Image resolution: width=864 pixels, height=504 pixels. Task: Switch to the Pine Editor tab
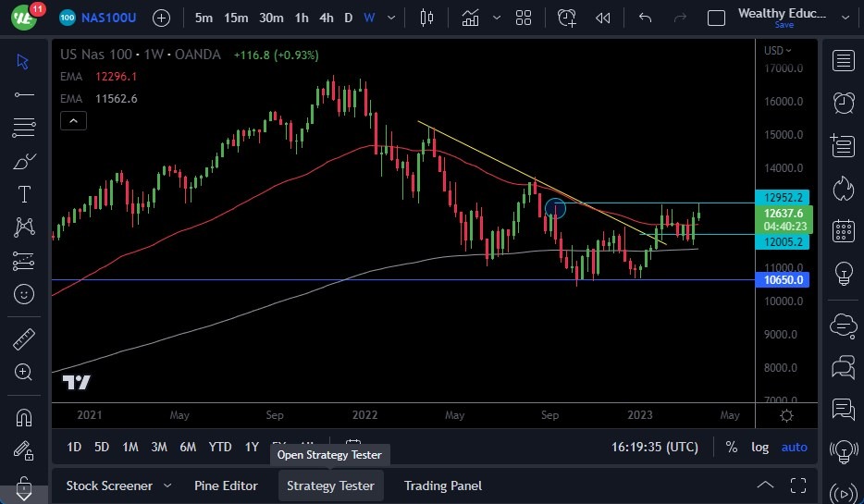point(227,486)
